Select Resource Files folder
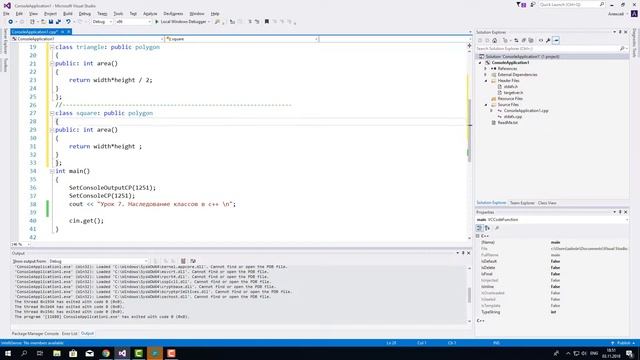This screenshot has height=360, width=640. [x=510, y=99]
